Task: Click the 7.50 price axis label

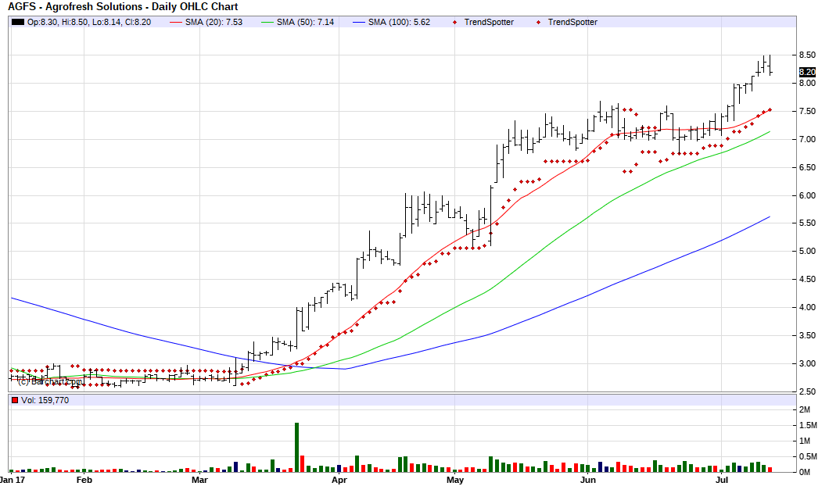Action: [x=807, y=112]
